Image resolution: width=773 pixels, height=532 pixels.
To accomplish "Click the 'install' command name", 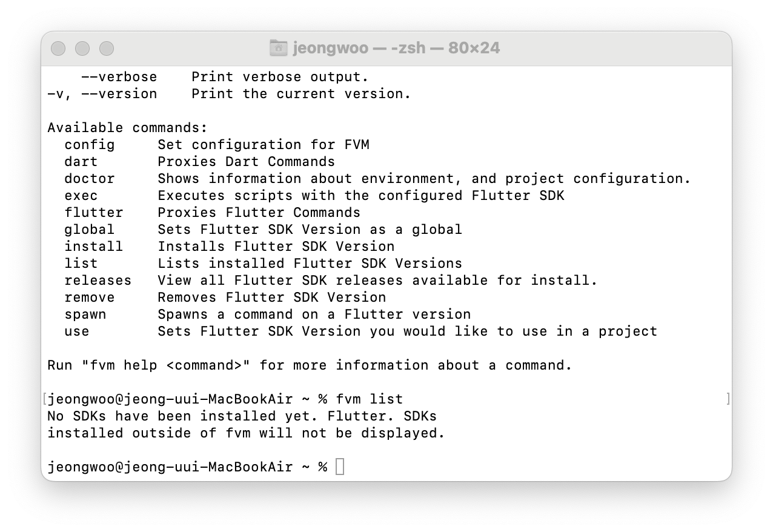I will tap(94, 247).
